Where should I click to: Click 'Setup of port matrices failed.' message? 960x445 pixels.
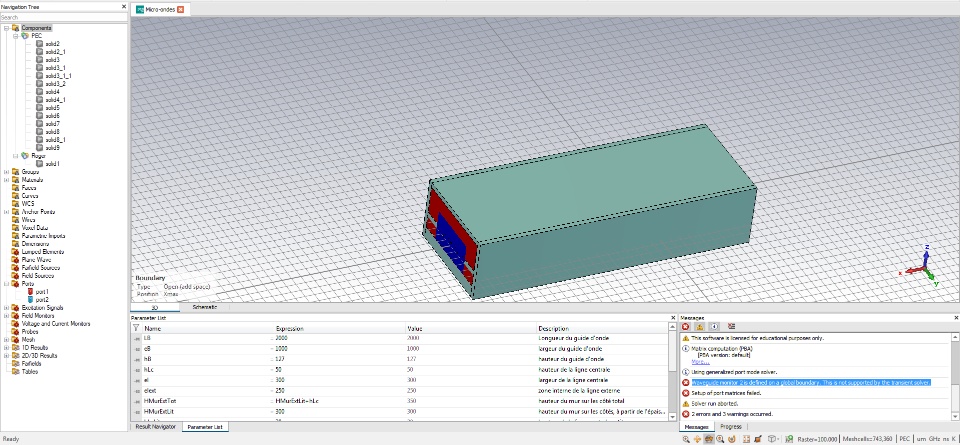[x=726, y=393]
